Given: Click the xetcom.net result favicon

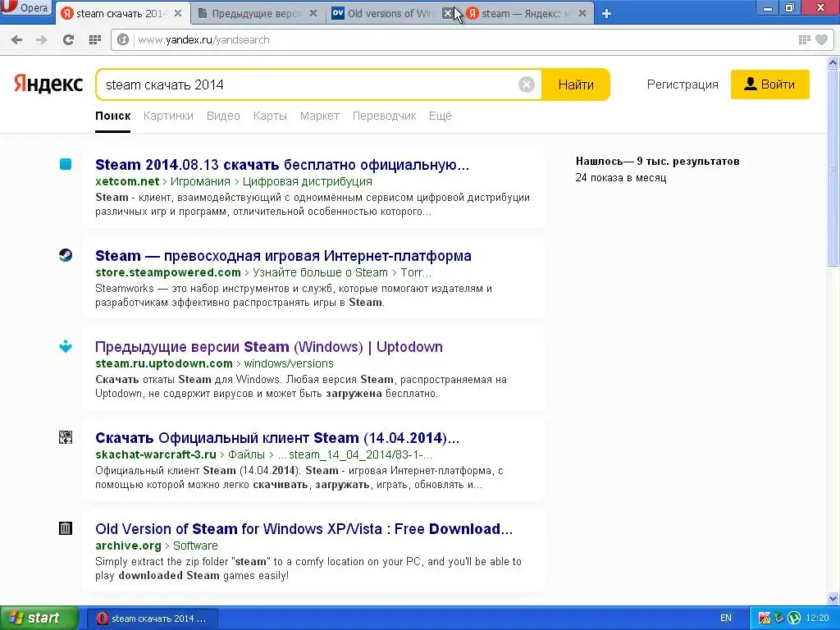Looking at the screenshot, I should coord(66,164).
